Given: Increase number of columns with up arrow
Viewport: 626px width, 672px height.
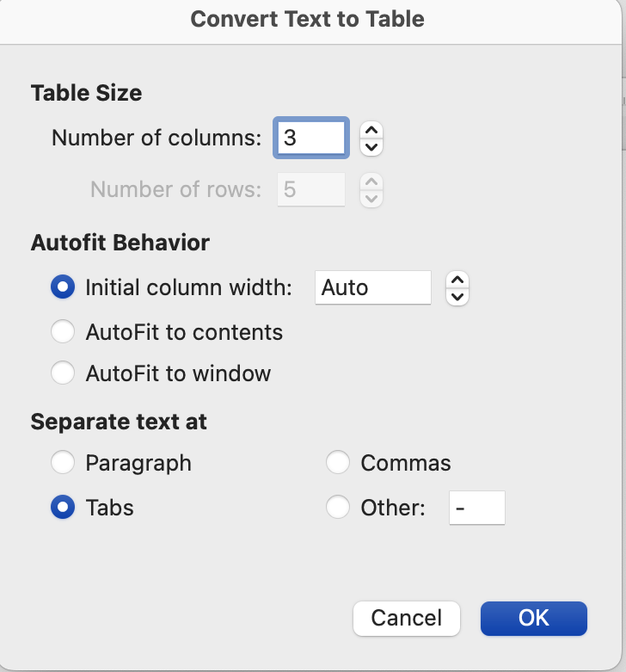Looking at the screenshot, I should [x=371, y=130].
